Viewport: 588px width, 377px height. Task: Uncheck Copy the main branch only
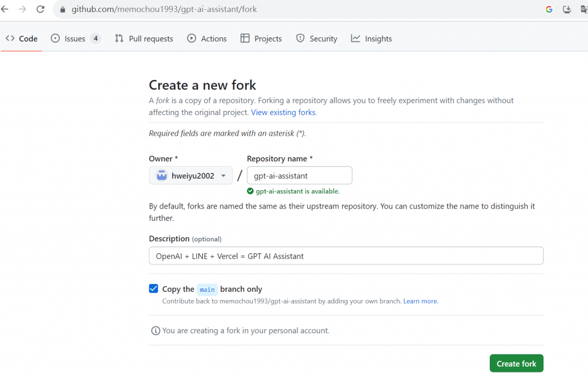[x=153, y=288]
